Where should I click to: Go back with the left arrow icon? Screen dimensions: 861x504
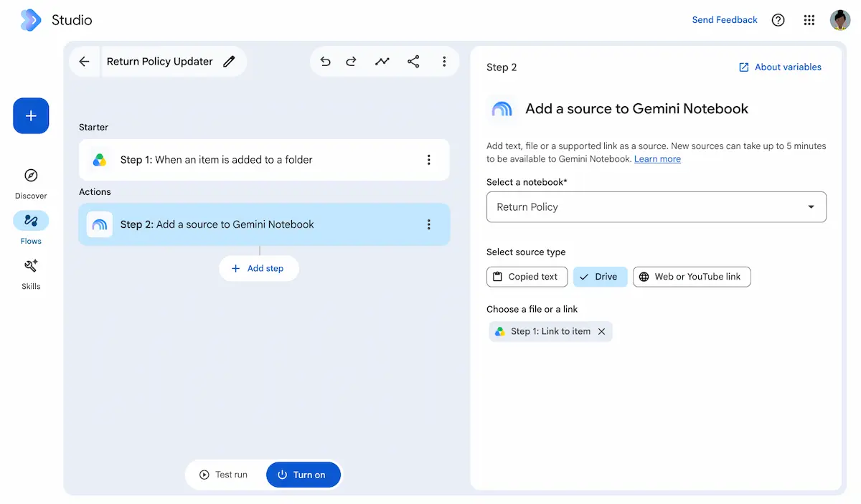(85, 62)
